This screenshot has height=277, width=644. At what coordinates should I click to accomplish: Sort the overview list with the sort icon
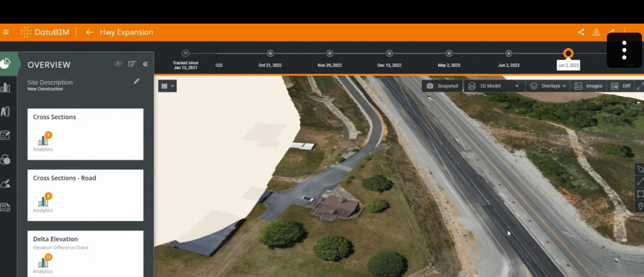[132, 64]
